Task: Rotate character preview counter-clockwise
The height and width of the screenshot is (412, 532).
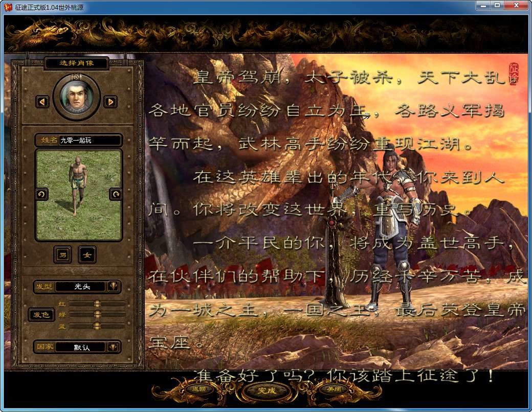Action: coord(41,194)
